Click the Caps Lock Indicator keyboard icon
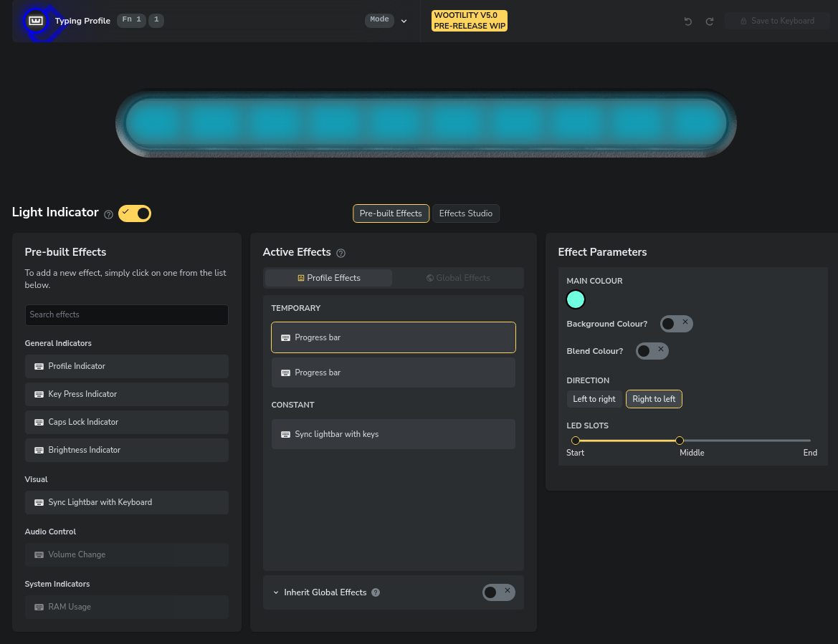The height and width of the screenshot is (644, 838). point(39,422)
